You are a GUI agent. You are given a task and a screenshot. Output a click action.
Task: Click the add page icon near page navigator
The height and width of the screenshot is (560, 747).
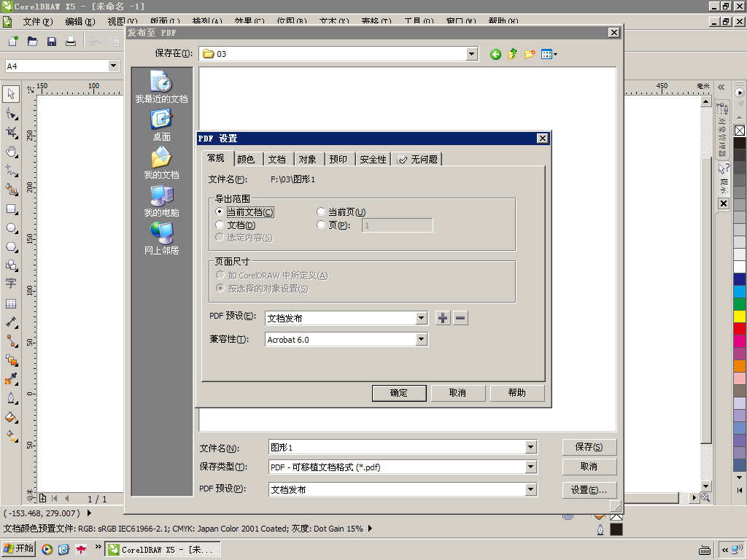tap(42, 498)
